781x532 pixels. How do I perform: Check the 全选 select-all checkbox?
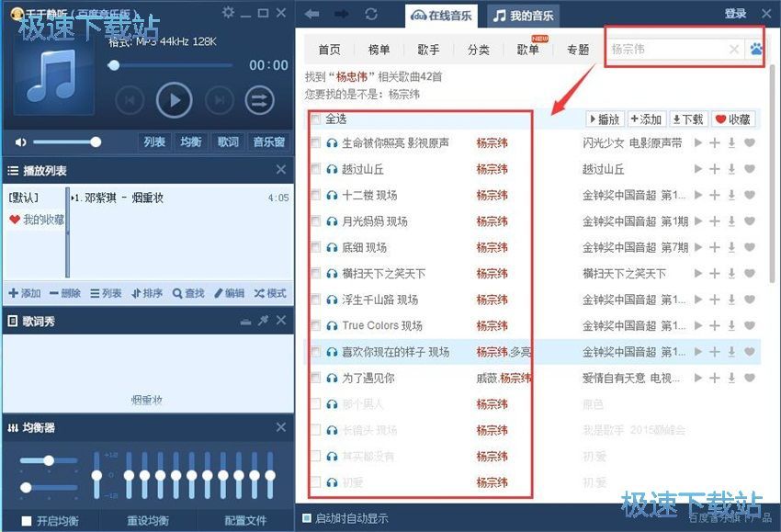pyautogui.click(x=315, y=119)
